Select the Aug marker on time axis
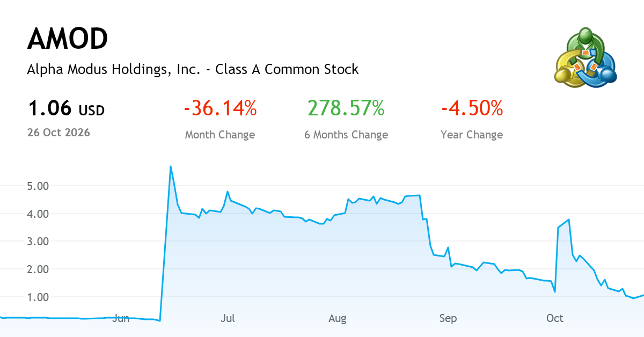This screenshot has height=337, width=644. [338, 318]
